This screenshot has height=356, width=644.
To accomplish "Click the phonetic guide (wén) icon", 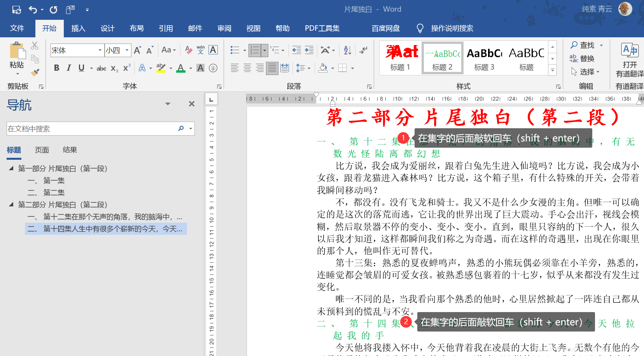I will [201, 50].
